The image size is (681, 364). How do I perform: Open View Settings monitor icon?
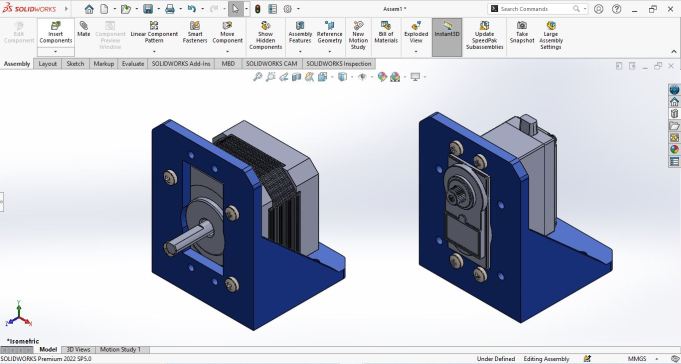(x=415, y=77)
